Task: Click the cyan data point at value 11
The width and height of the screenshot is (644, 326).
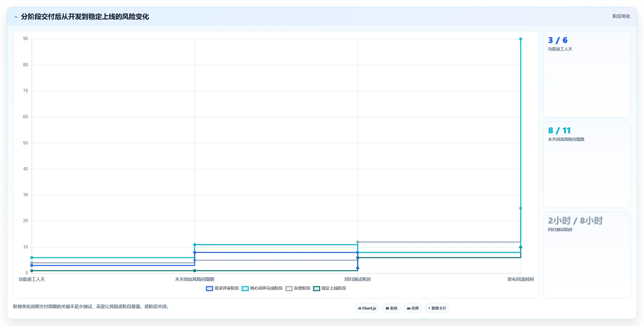Action: 195,244
